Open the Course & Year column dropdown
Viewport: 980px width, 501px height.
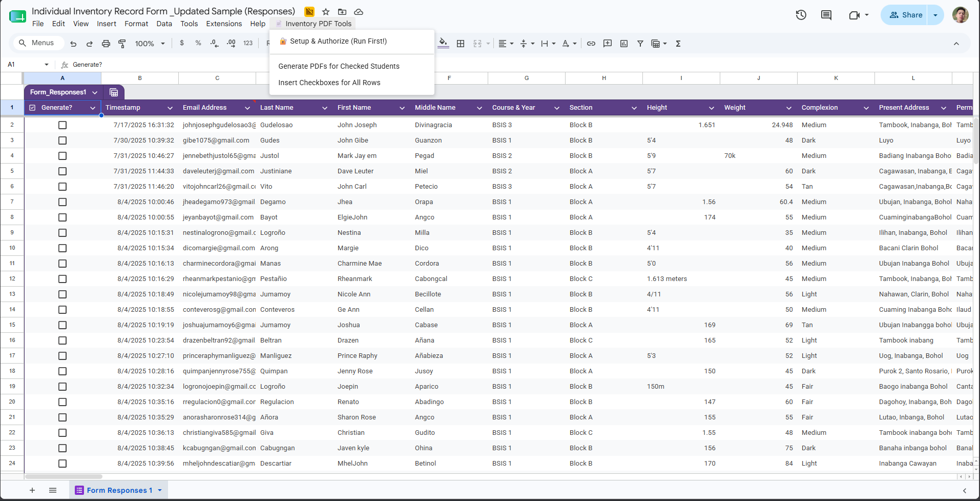click(557, 108)
